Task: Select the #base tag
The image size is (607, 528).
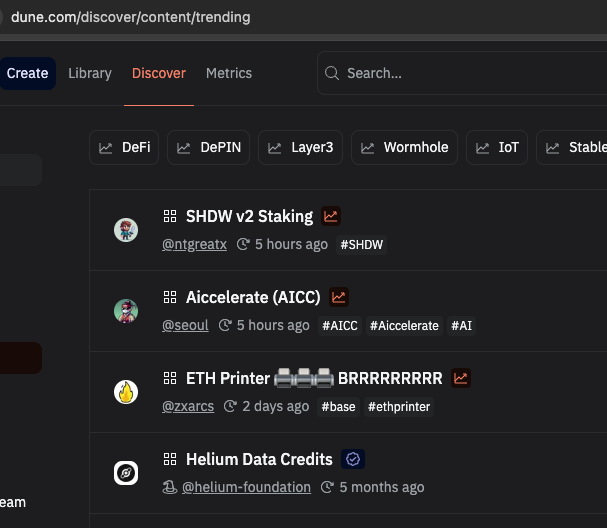Action: point(338,406)
